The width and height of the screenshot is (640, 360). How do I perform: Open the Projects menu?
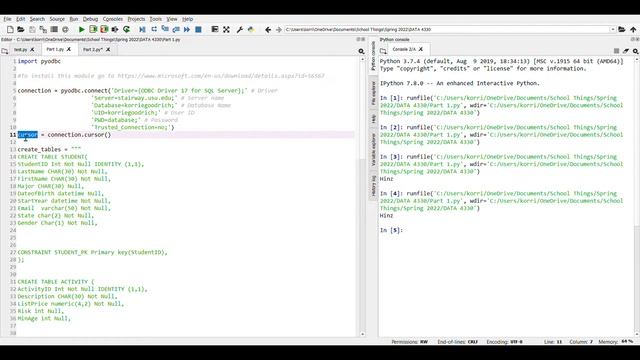pos(136,19)
